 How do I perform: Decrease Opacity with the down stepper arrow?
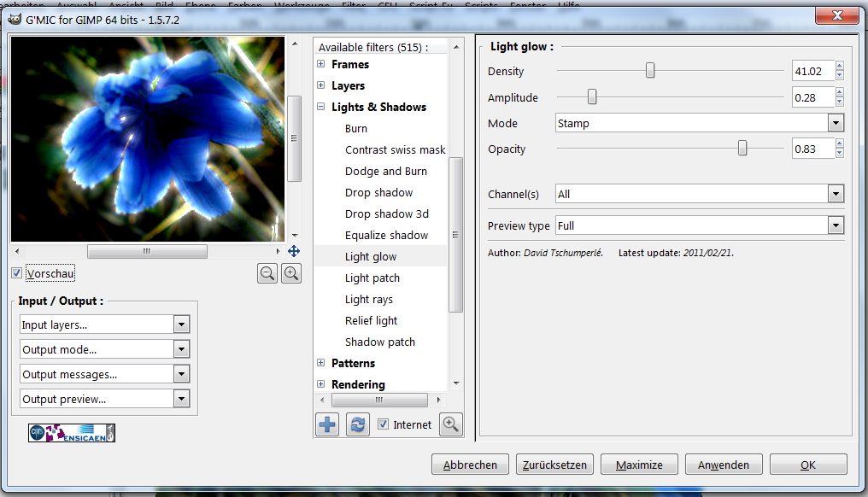pyautogui.click(x=840, y=154)
